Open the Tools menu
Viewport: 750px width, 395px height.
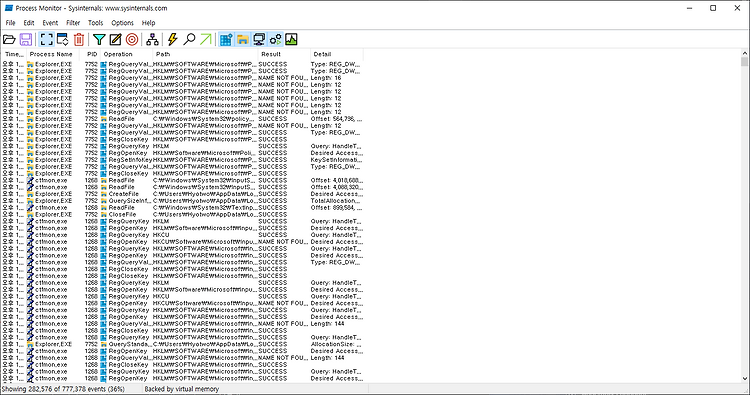pos(96,22)
